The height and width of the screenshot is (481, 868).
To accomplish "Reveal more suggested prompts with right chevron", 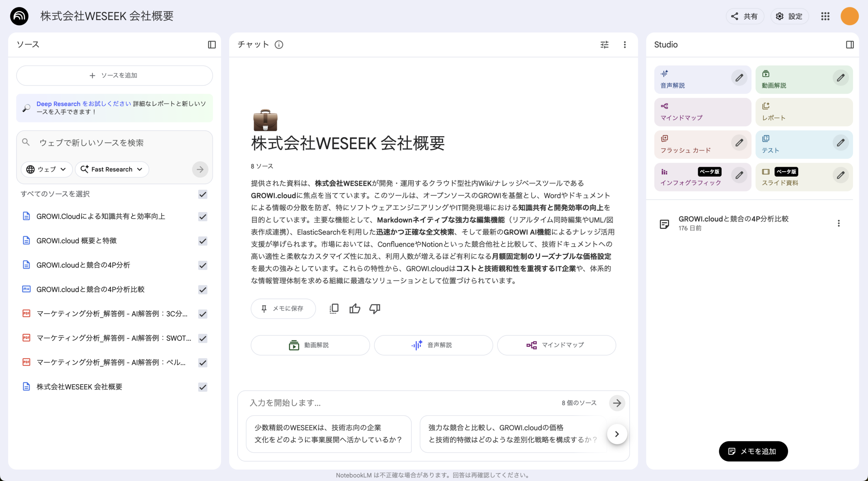I will click(x=617, y=434).
